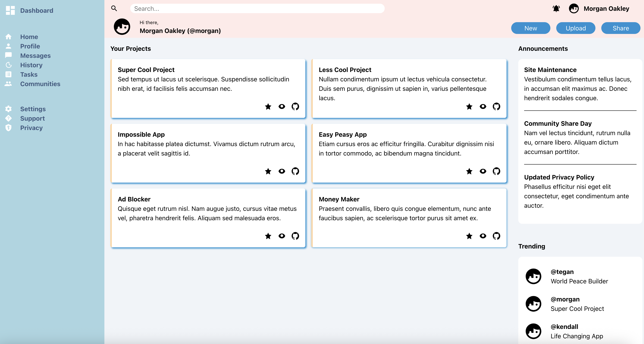Toggle watch eye on Ad Blocker

pos(282,236)
